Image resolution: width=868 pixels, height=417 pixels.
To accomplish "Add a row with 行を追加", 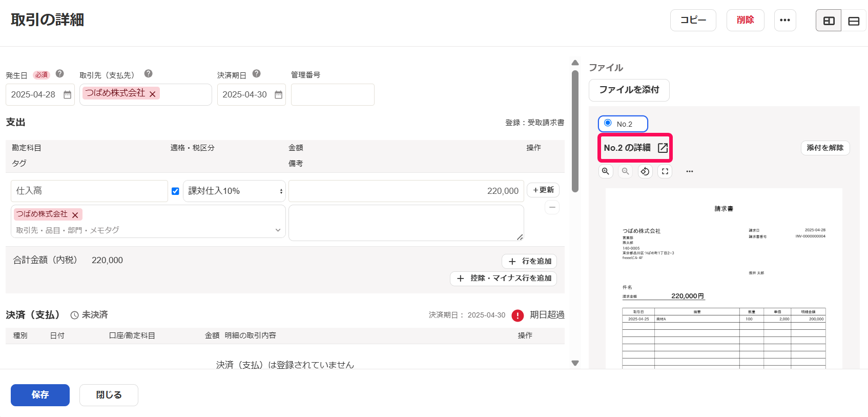I will [529, 261].
